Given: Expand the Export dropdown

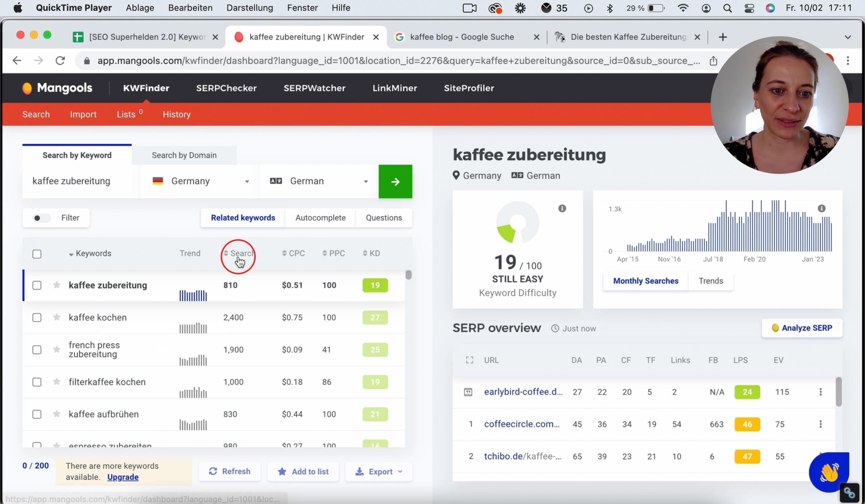Looking at the screenshot, I should [x=379, y=472].
